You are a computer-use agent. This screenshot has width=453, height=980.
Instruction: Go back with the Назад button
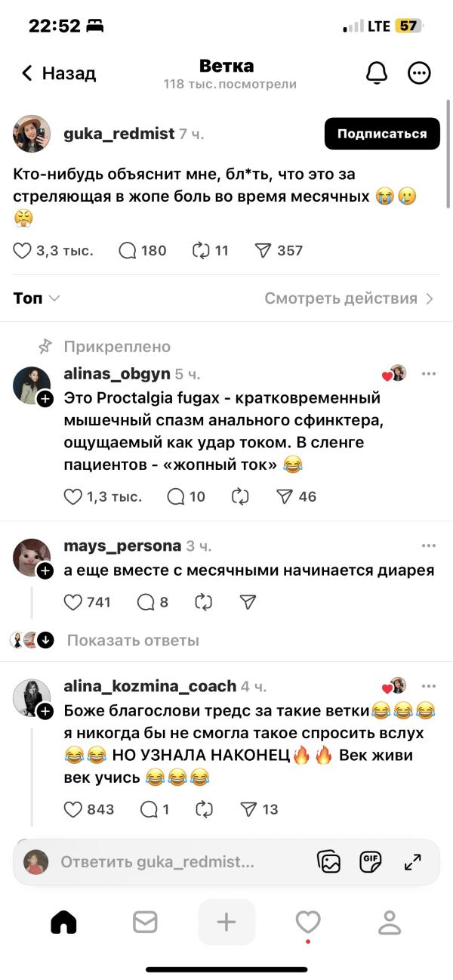(59, 73)
